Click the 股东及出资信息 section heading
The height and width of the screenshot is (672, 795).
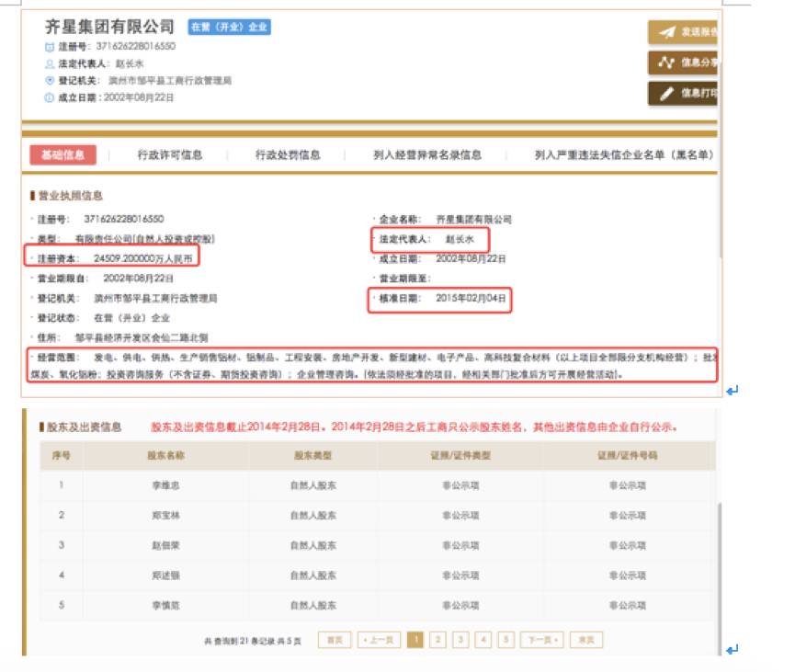pyautogui.click(x=85, y=427)
